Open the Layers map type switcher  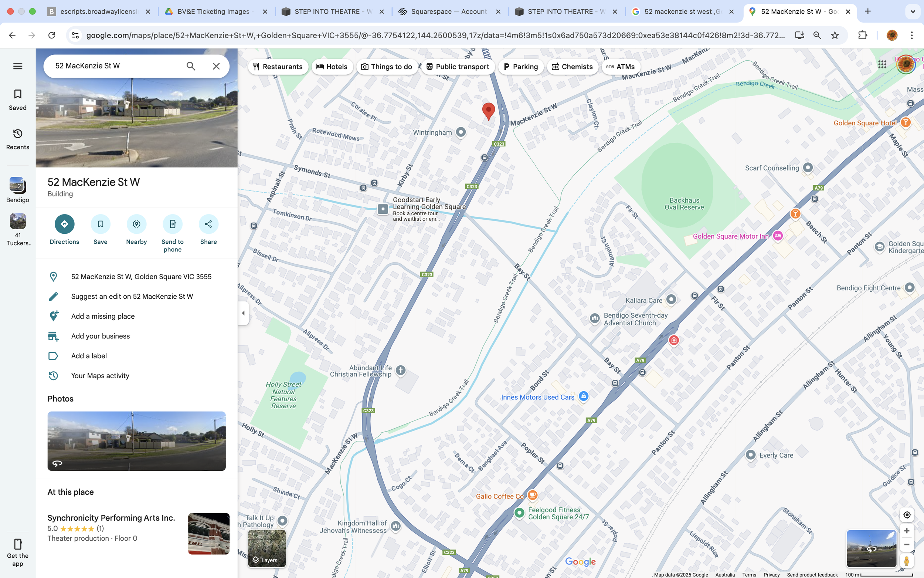pos(267,548)
